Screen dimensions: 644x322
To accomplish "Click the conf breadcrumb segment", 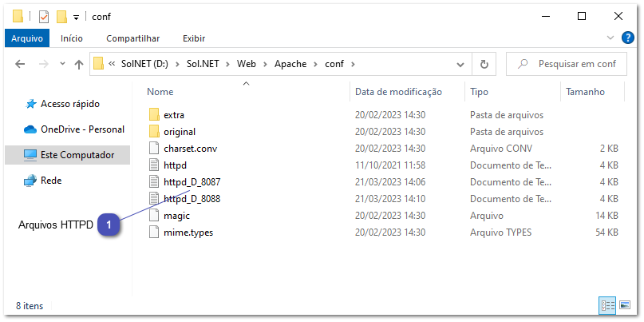I will (x=334, y=64).
